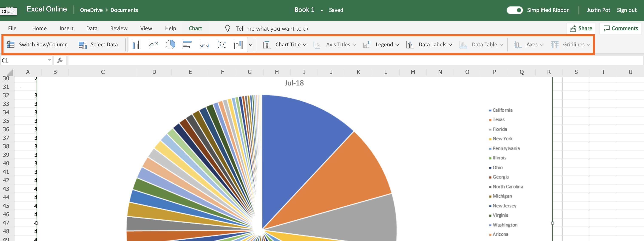Click the Sign out link

pos(627,10)
